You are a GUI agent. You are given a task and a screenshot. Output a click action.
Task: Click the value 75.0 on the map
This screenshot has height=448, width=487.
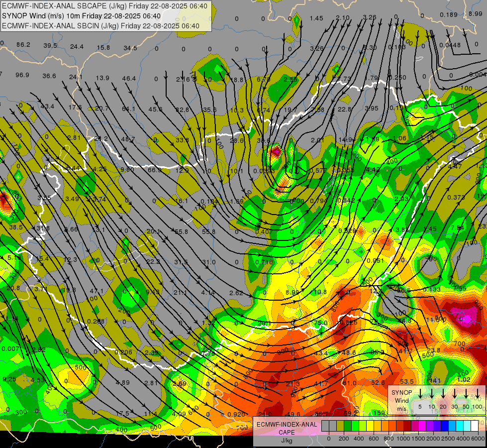pyautogui.click(x=320, y=323)
